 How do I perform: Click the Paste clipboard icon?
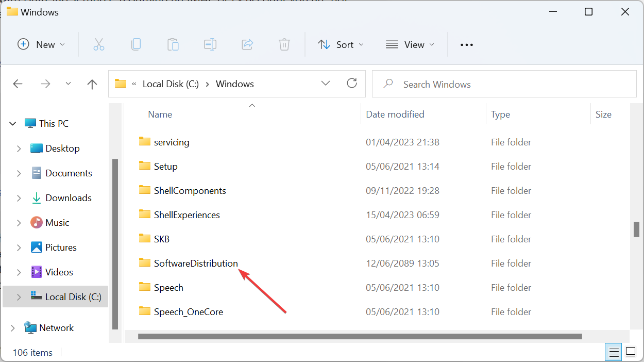click(x=173, y=45)
